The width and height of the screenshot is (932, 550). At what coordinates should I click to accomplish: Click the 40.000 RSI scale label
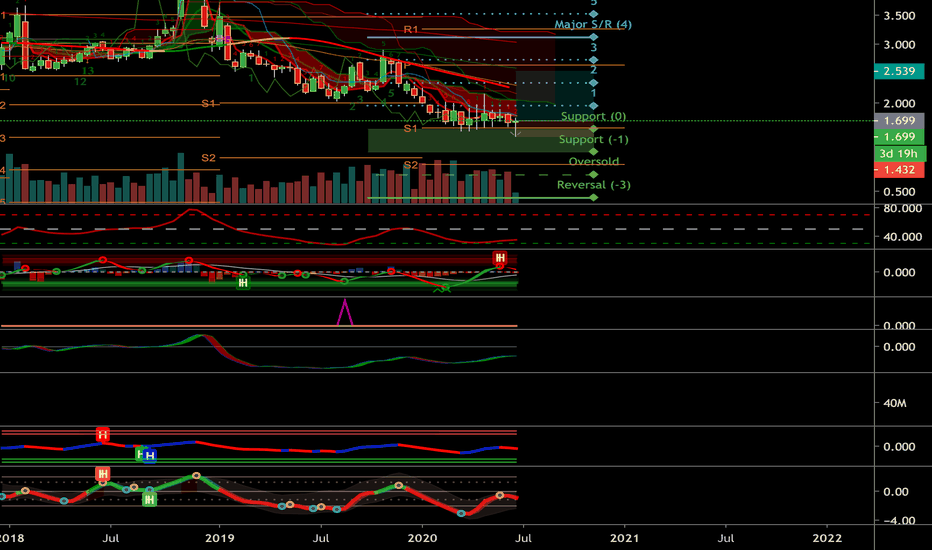pos(902,237)
